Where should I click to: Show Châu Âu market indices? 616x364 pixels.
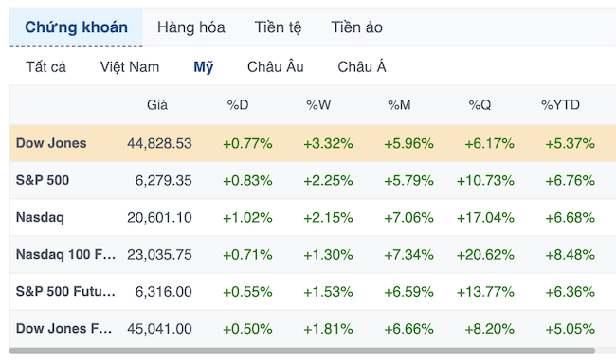pos(276,66)
